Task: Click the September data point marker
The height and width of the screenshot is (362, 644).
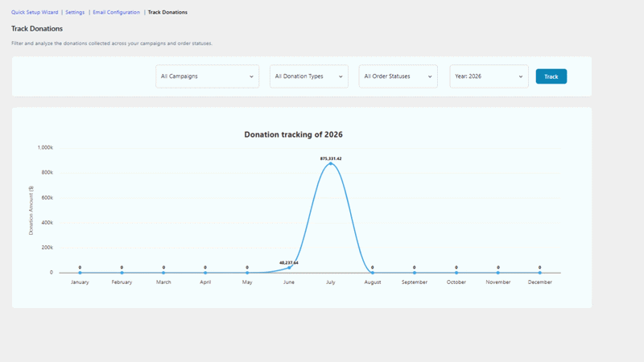Action: [415, 273]
